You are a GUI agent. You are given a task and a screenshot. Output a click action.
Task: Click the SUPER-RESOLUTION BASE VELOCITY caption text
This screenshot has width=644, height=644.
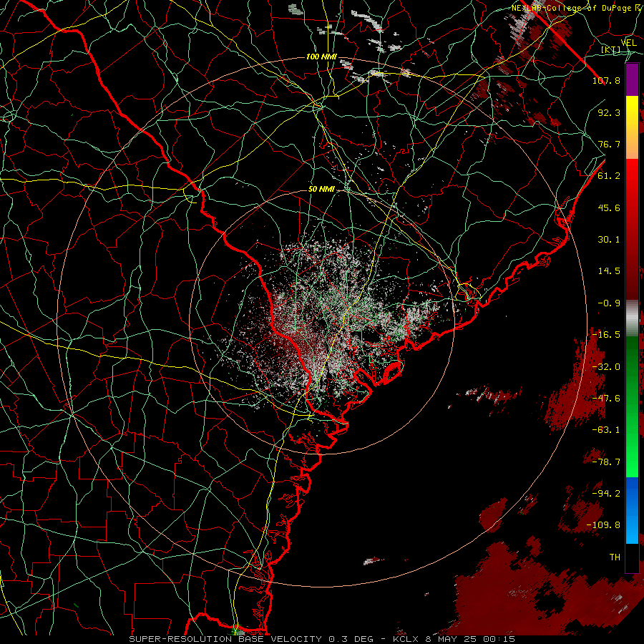pyautogui.click(x=225, y=639)
